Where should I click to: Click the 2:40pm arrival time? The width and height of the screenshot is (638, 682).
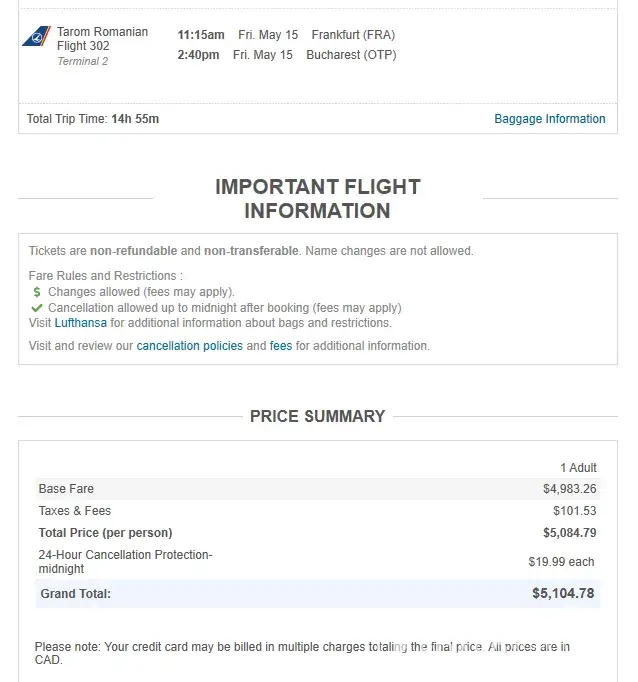pos(198,55)
